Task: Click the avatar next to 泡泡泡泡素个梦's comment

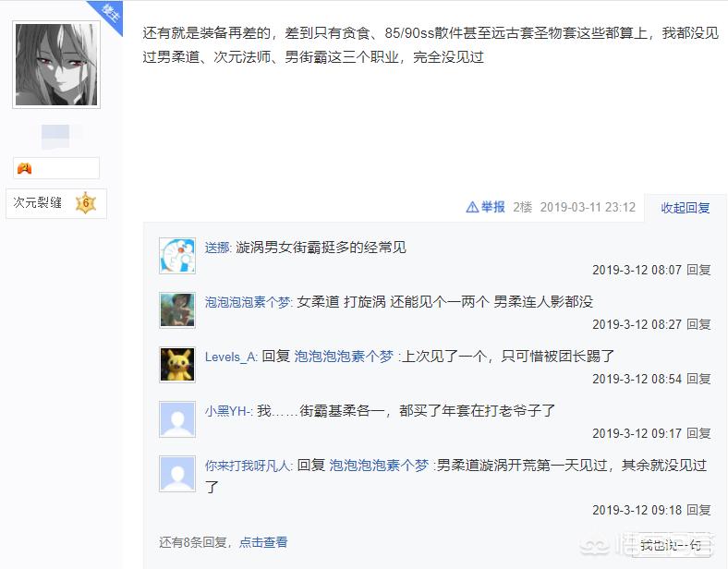Action: [176, 310]
